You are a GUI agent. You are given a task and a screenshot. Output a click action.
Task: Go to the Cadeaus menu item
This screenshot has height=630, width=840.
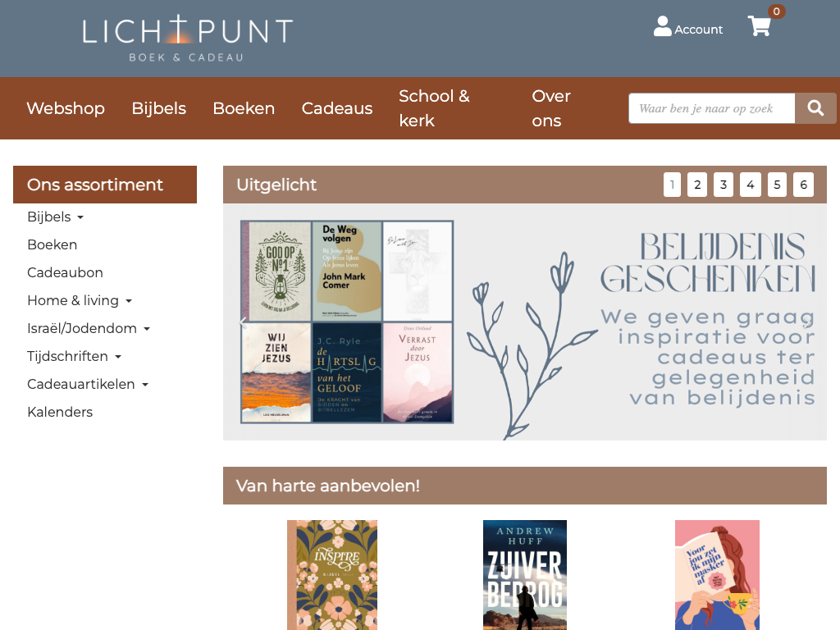tap(337, 108)
